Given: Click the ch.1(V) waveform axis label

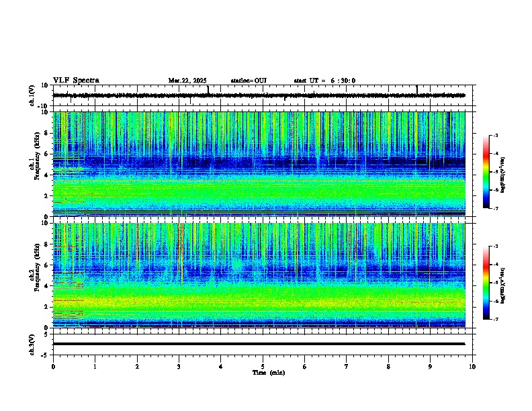Looking at the screenshot, I should [x=32, y=95].
